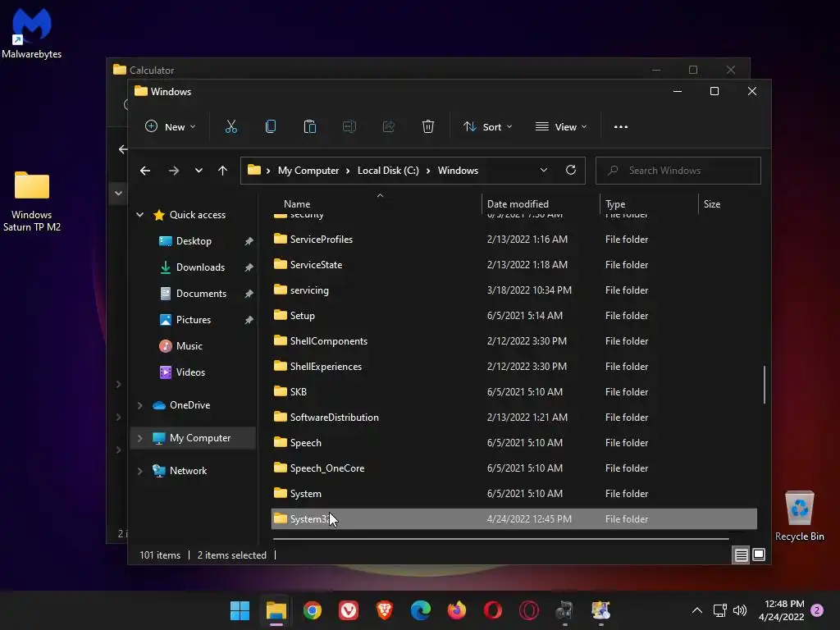
Task: Expand the My Computer tree node
Action: point(139,438)
